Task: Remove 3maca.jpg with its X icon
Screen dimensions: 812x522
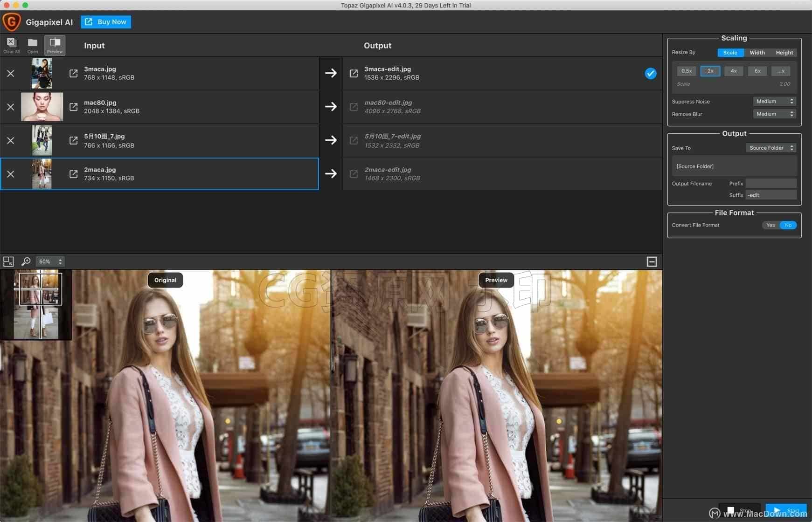Action: (11, 74)
